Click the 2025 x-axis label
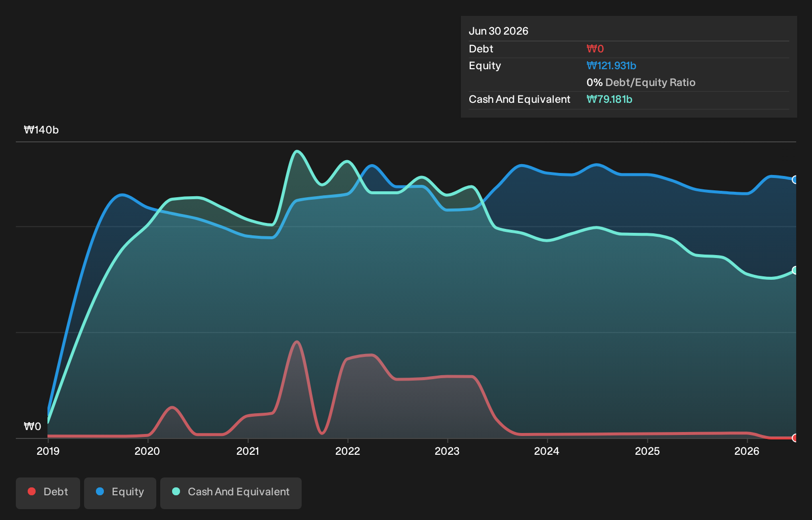The width and height of the screenshot is (812, 520). coord(647,451)
